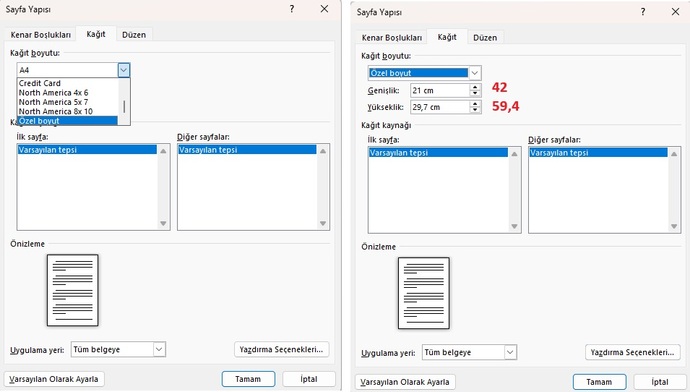The width and height of the screenshot is (690, 392).
Task: Open the Özel boyut dropdown in right dialog
Action: 475,73
